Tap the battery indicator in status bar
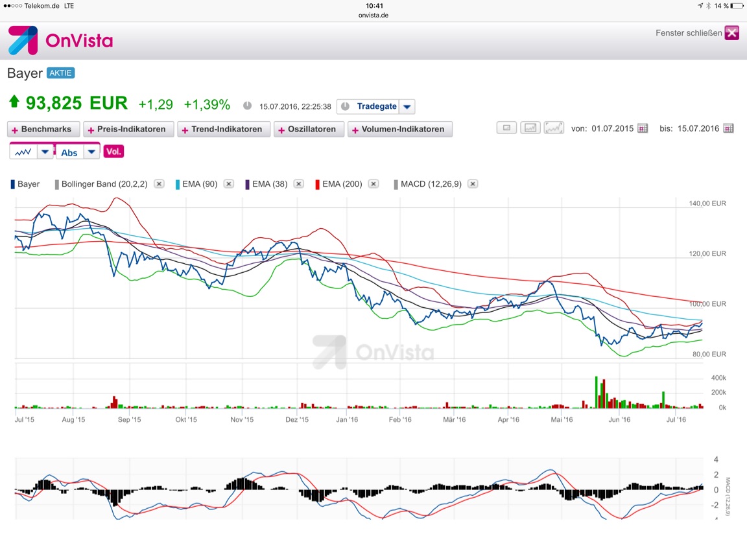This screenshot has width=747, height=560. (737, 6)
